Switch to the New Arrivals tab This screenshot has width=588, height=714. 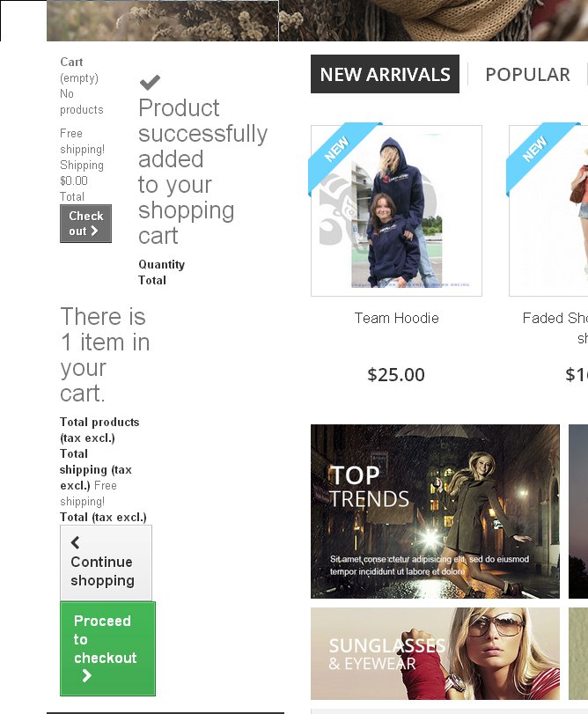pyautogui.click(x=385, y=75)
